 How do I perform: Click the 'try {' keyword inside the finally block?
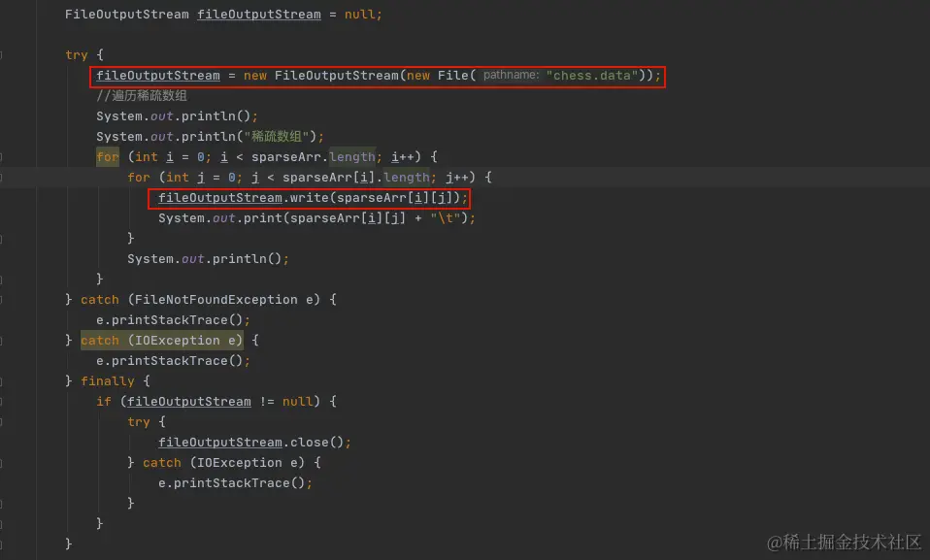tap(146, 422)
